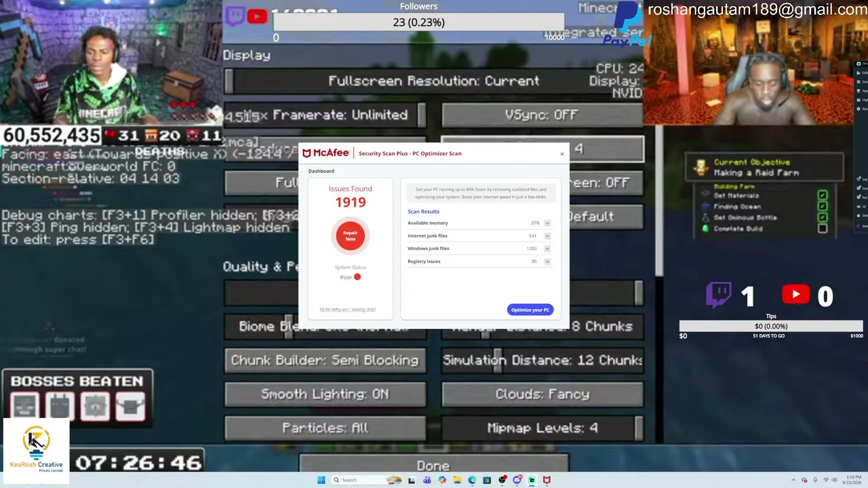
Task: Adjust the Simulation Distance: 12 Chunks slider
Action: click(x=542, y=361)
